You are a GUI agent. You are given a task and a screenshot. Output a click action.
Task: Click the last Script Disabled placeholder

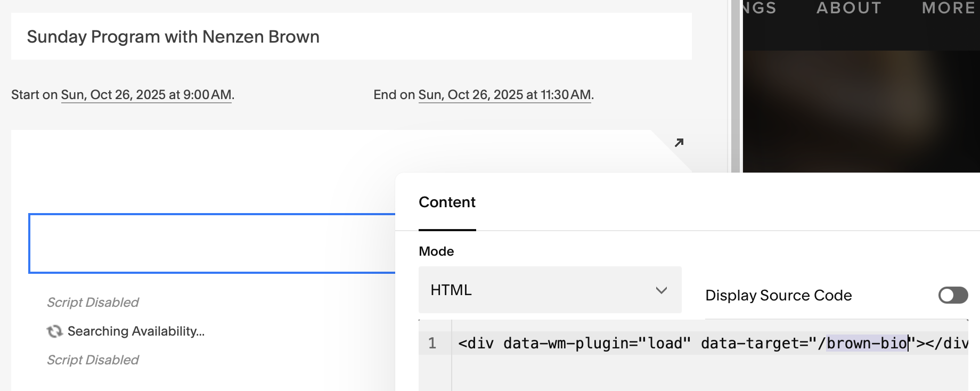93,360
